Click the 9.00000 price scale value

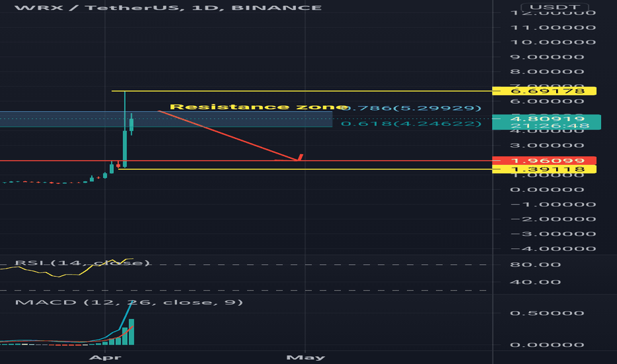pyautogui.click(x=547, y=57)
